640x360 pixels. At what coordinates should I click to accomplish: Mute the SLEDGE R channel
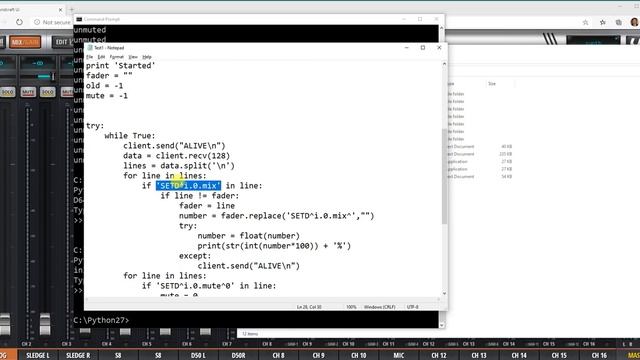(x=67, y=92)
